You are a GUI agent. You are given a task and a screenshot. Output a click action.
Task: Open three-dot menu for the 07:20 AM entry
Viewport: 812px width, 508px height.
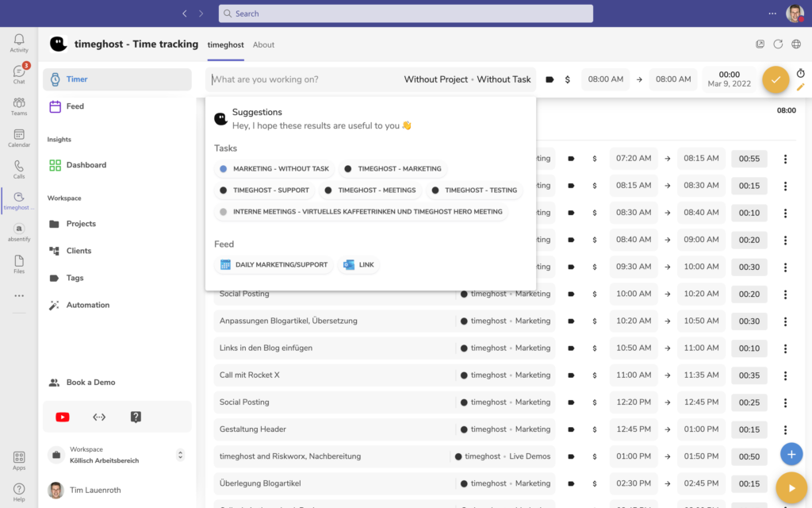(x=785, y=159)
